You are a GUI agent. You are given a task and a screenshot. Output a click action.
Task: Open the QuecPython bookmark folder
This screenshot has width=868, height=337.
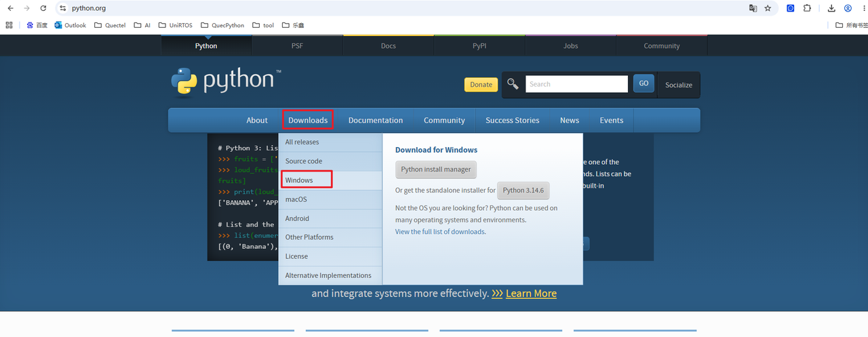pyautogui.click(x=222, y=25)
